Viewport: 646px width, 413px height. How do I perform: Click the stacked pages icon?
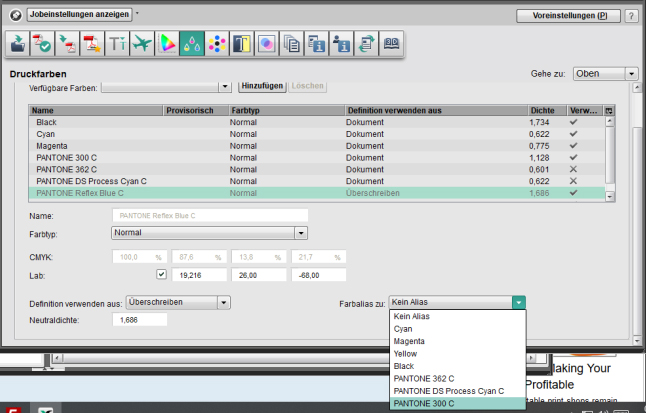tap(291, 43)
